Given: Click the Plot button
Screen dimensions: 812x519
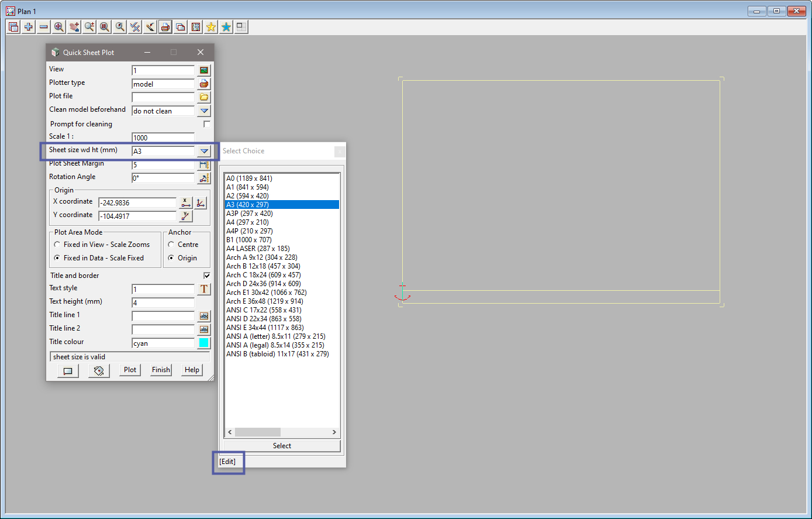Looking at the screenshot, I should click(x=130, y=370).
